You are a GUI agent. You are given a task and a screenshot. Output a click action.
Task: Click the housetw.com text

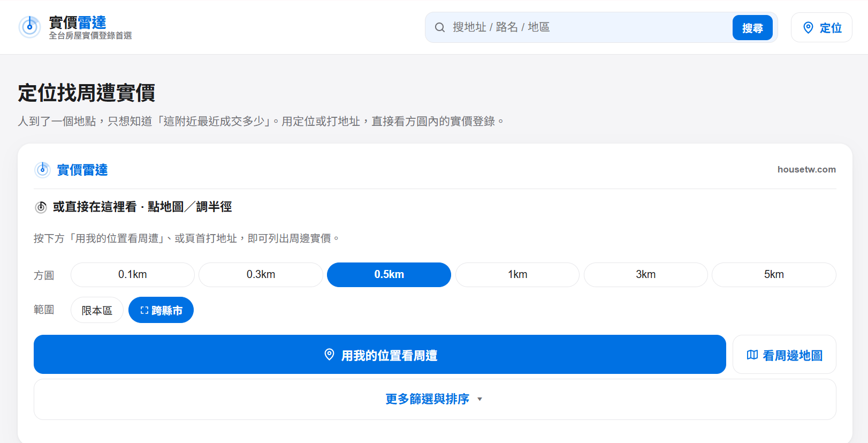pos(806,169)
